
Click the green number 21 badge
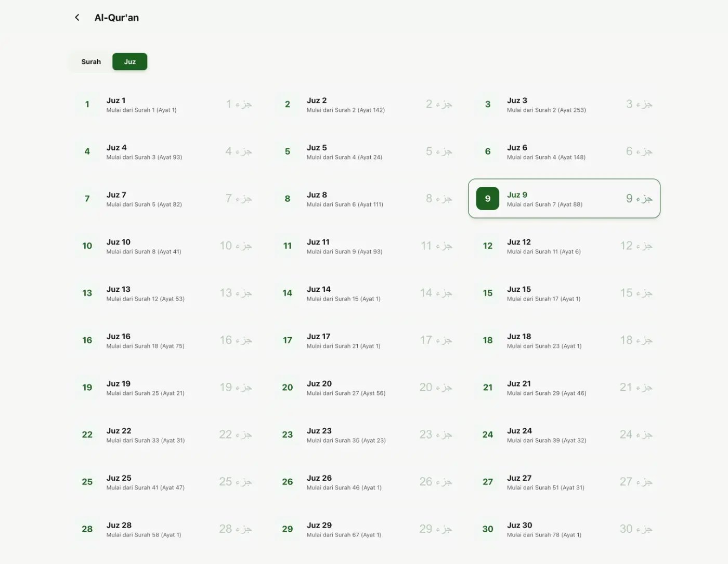488,388
